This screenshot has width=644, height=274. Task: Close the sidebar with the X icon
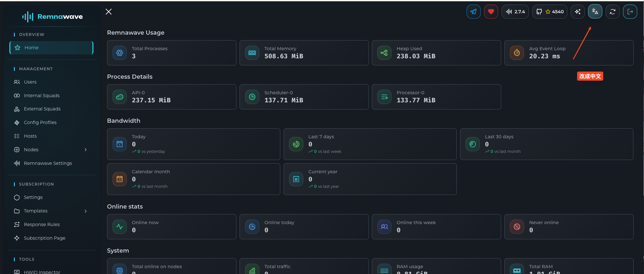[x=109, y=12]
